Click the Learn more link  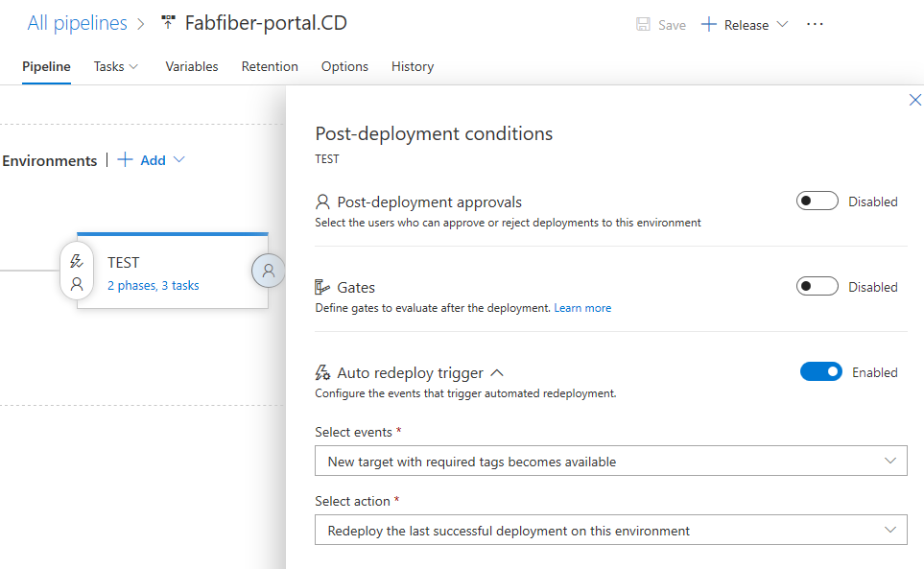point(582,308)
